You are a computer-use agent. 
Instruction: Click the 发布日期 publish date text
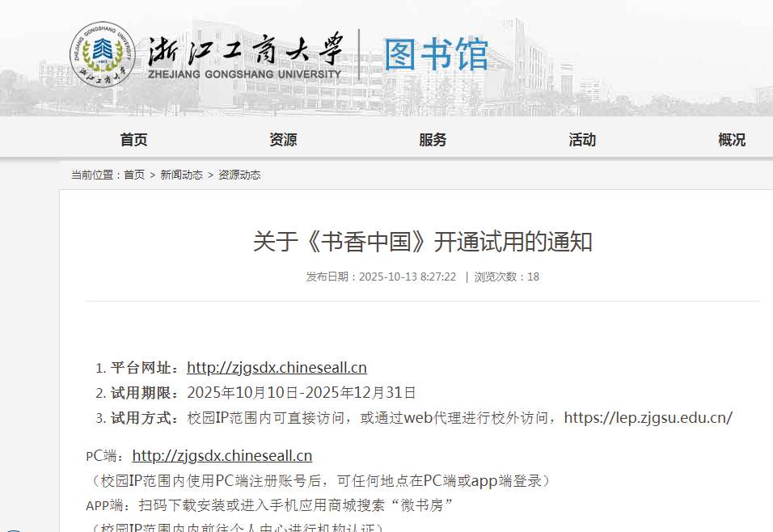[x=381, y=277]
